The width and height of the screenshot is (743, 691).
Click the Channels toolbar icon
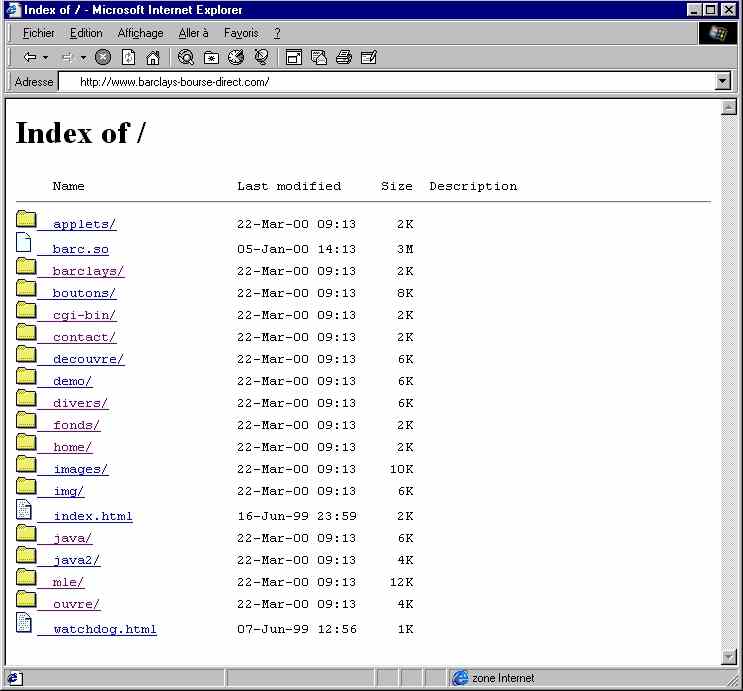[261, 57]
